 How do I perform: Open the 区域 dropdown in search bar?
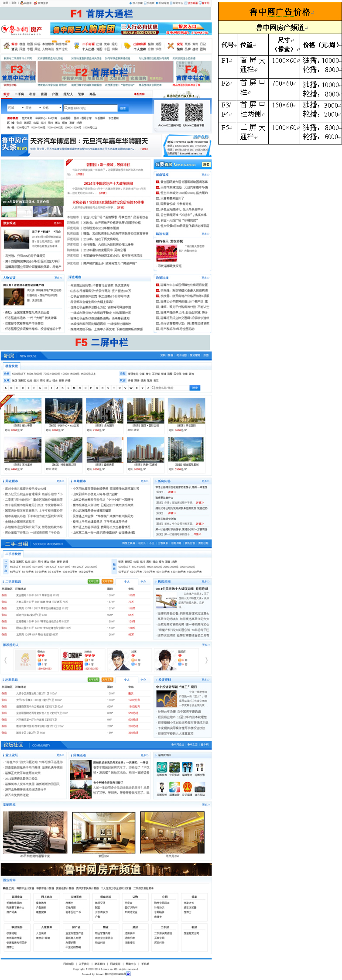(x=14, y=108)
